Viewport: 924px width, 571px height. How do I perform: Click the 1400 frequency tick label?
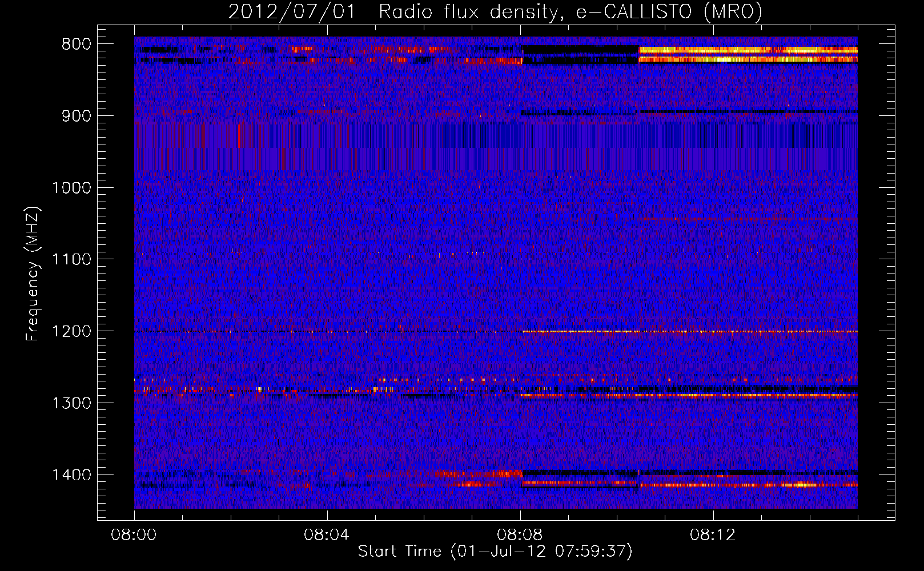pos(71,475)
